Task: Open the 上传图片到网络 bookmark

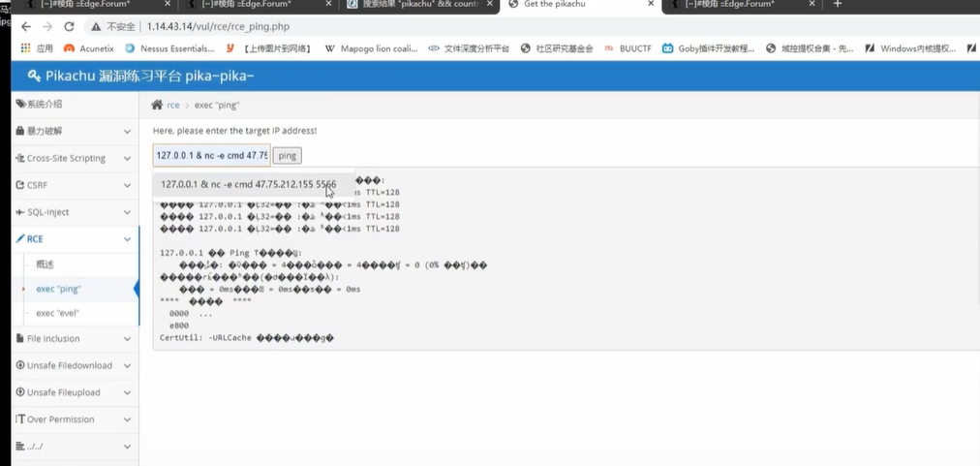Action: coord(270,48)
